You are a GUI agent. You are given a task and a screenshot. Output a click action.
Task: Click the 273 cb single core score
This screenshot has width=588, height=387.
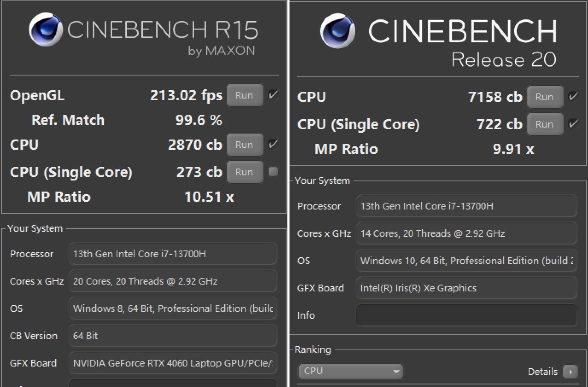point(199,172)
